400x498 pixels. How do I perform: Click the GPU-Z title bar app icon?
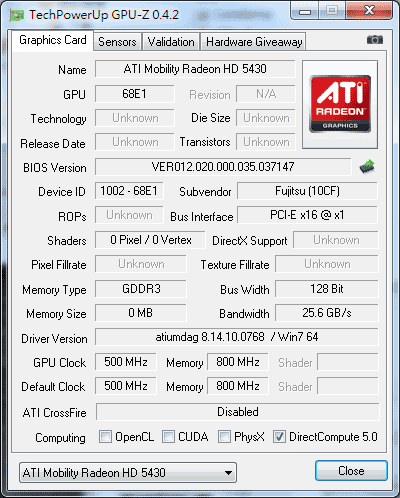[17, 15]
